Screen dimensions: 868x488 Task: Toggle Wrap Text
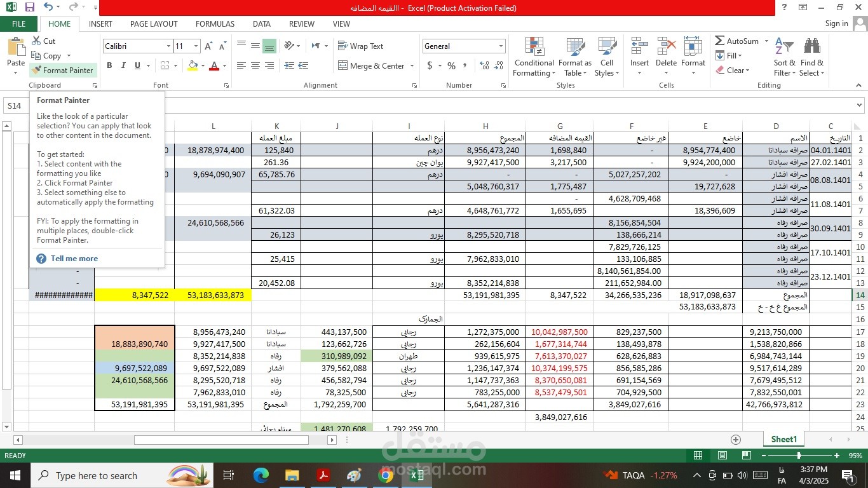pos(360,46)
